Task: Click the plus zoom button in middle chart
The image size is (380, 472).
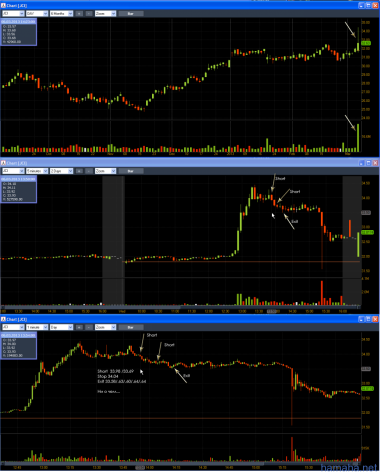Action: 79,171
